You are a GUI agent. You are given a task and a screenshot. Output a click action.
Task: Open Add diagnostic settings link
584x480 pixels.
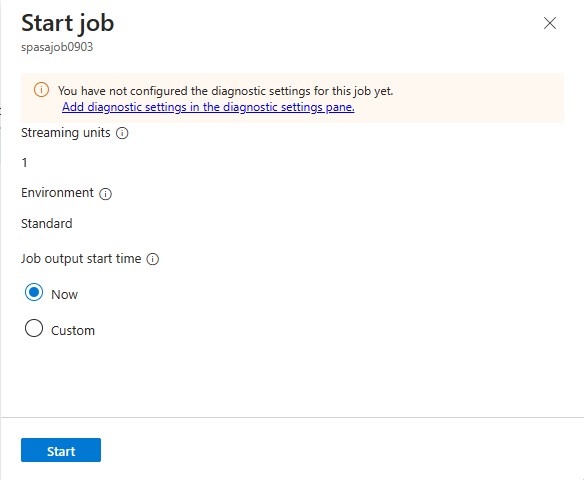pos(208,107)
